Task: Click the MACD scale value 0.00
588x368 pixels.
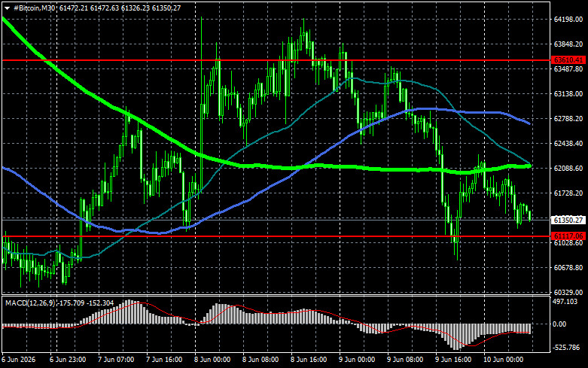Action: (559, 324)
